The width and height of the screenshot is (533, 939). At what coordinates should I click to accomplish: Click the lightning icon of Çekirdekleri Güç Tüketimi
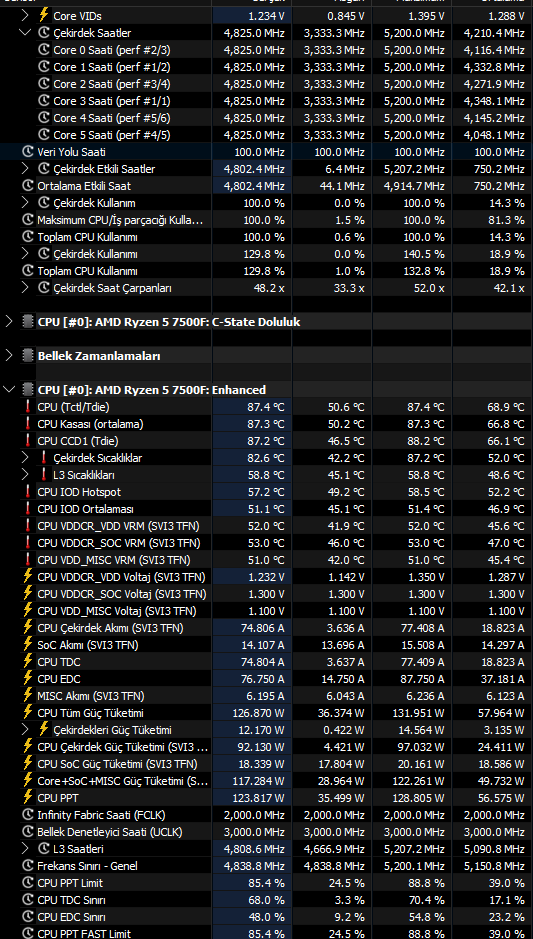tap(44, 730)
